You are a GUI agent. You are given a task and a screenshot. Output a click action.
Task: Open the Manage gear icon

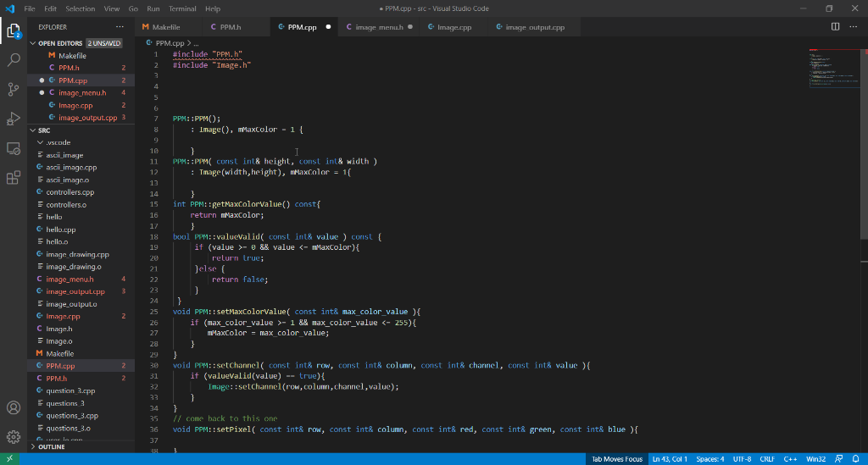[x=14, y=437]
